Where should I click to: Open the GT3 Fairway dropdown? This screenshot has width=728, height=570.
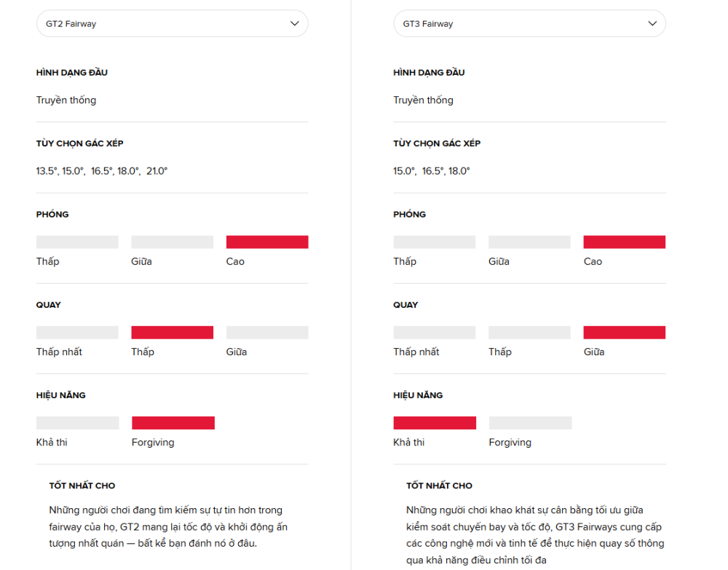click(529, 24)
